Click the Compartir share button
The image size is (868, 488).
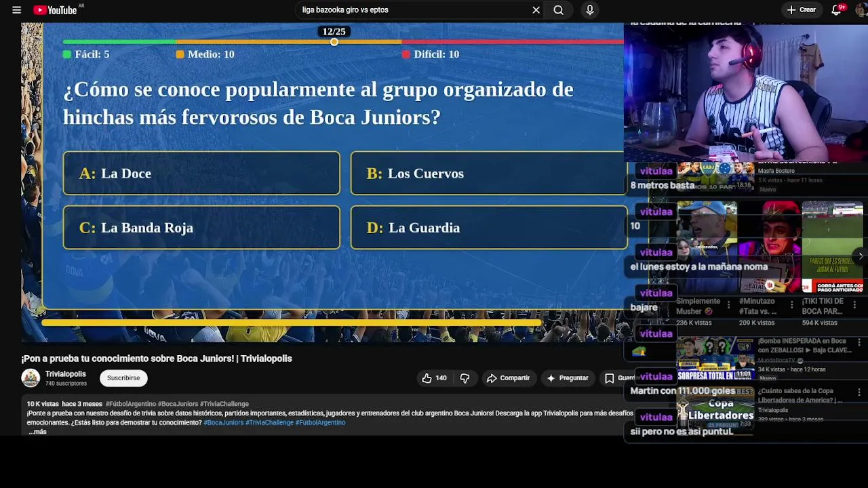pyautogui.click(x=508, y=378)
